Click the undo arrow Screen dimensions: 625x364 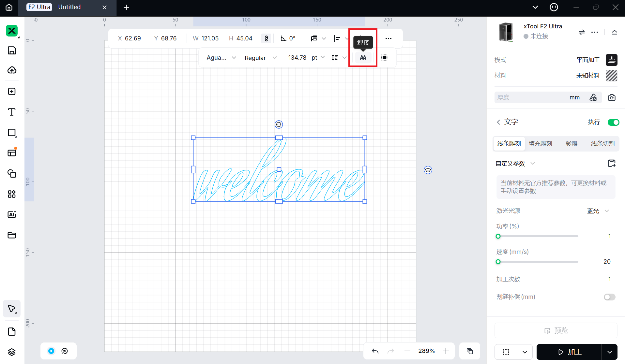click(375, 351)
